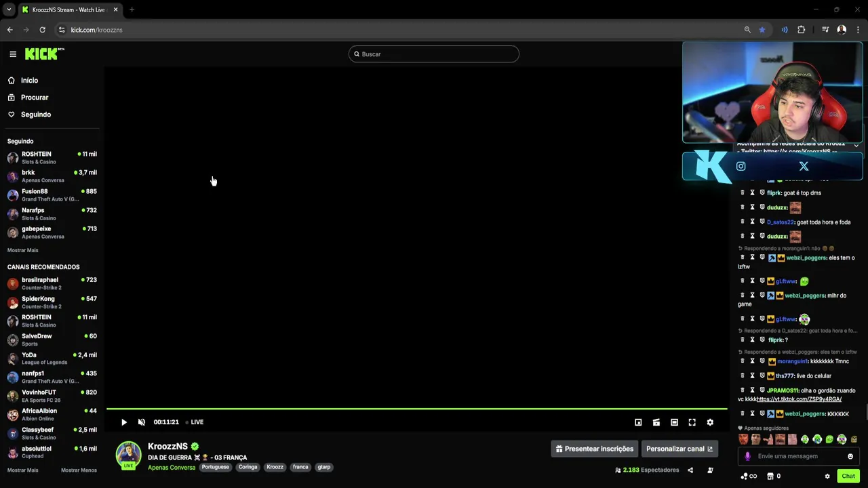Click the user icon beside share
The width and height of the screenshot is (868, 488).
pyautogui.click(x=710, y=470)
